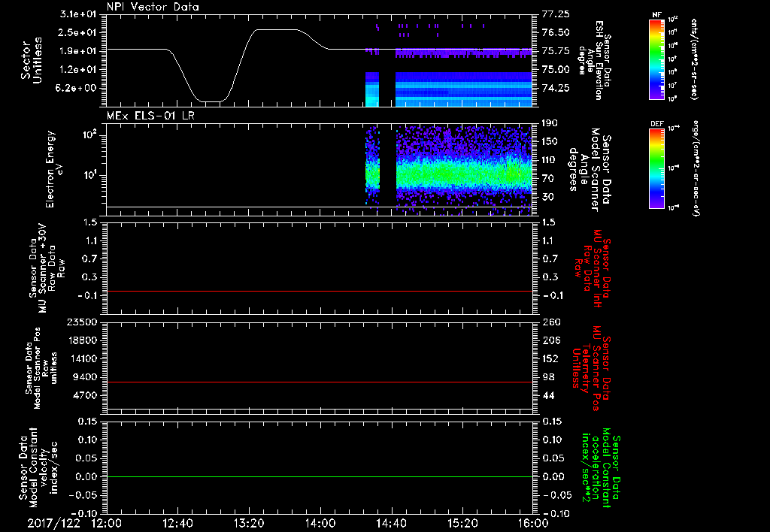Click the 13:20 time tick label

click(248, 523)
